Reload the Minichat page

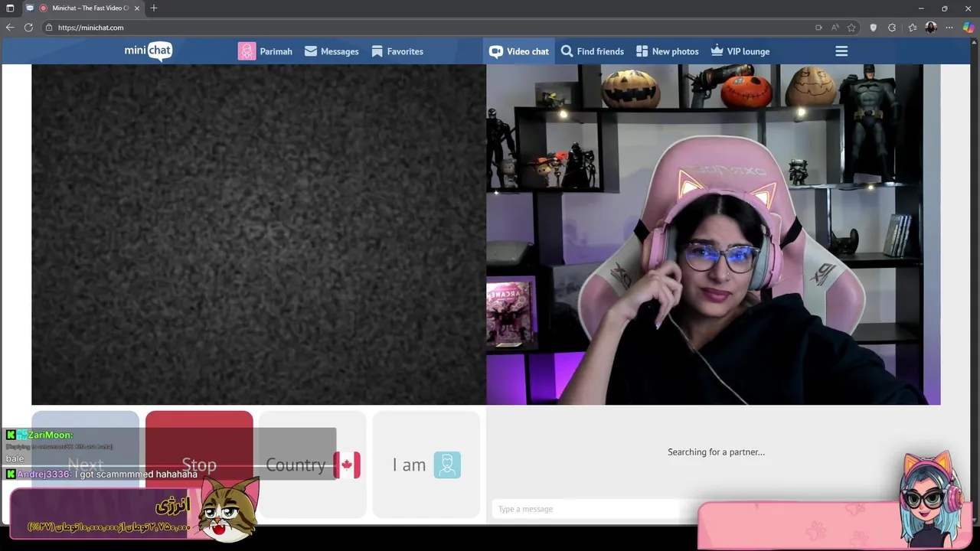(28, 28)
